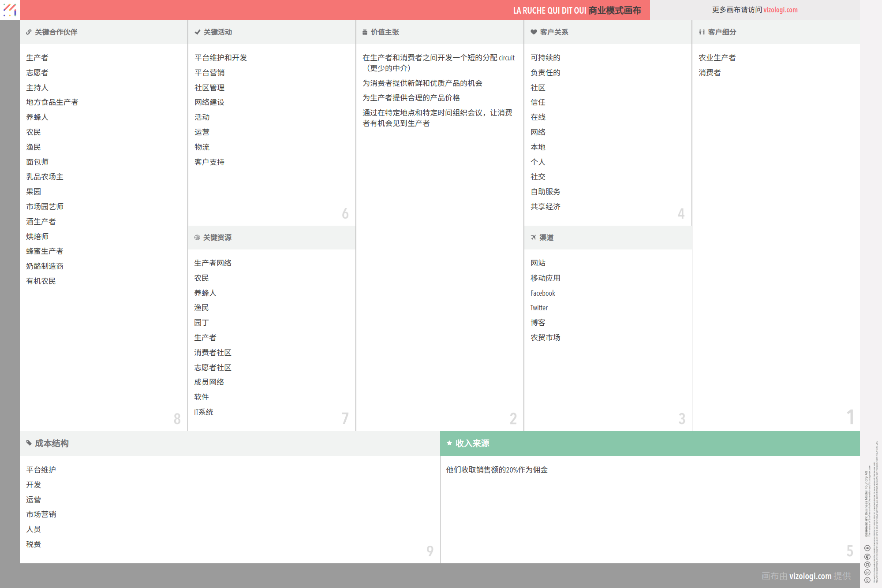The height and width of the screenshot is (588, 882).
Task: Click vizologi.com in the bottom footer credit
Action: pyautogui.click(x=810, y=576)
